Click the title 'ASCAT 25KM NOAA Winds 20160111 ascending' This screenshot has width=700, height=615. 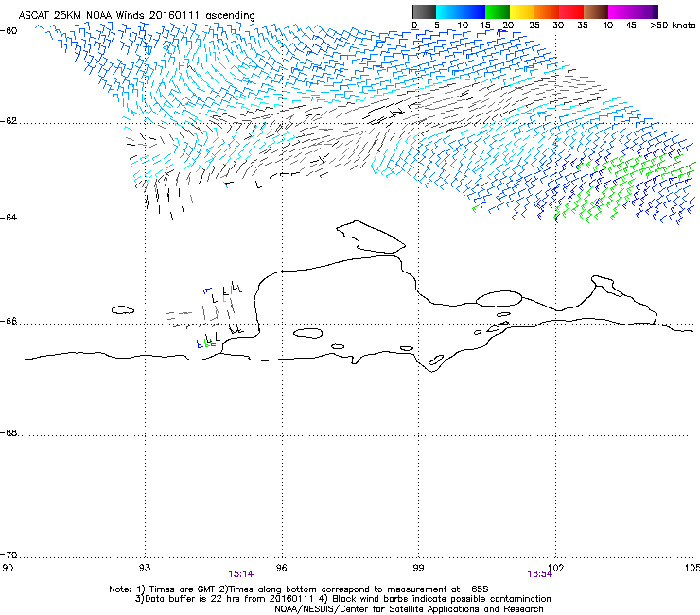click(136, 16)
